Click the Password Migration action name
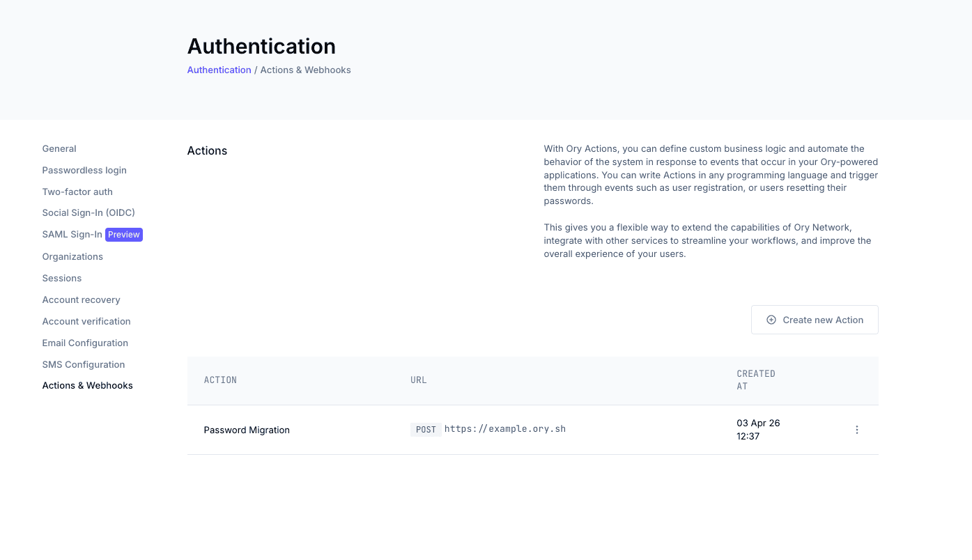This screenshot has width=972, height=560. [x=247, y=430]
